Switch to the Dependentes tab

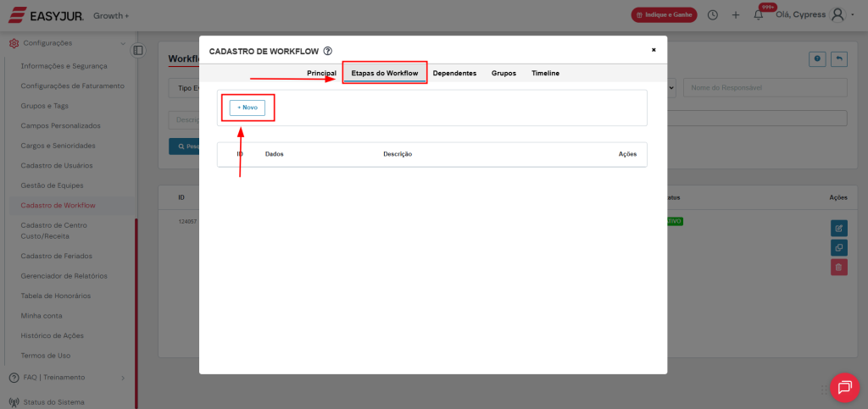pyautogui.click(x=454, y=74)
